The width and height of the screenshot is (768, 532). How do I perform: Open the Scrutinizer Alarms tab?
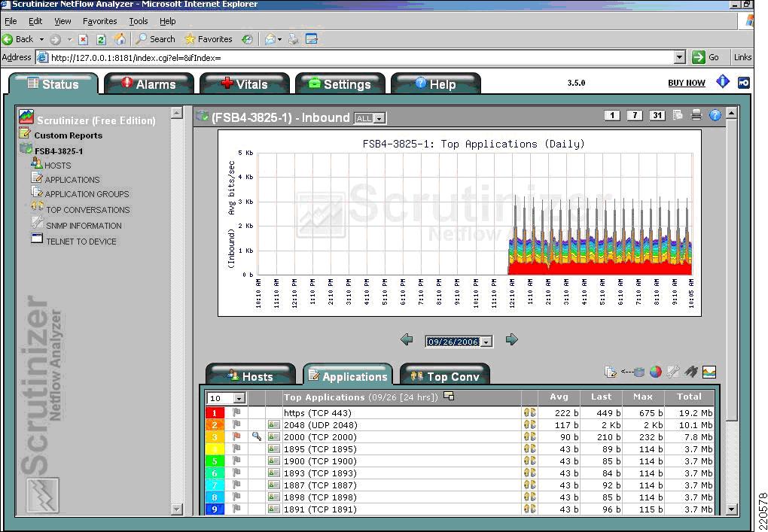[x=149, y=84]
